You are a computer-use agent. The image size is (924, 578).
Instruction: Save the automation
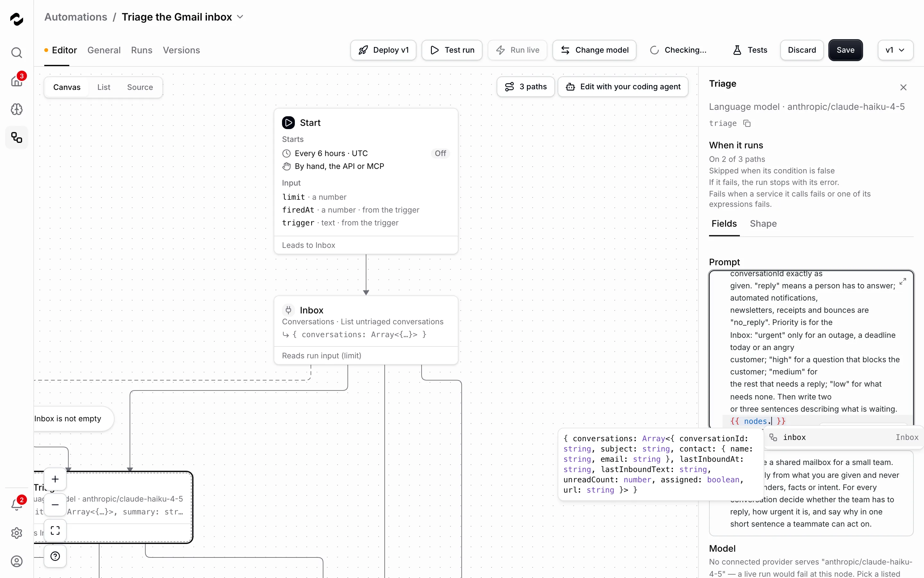pos(845,50)
